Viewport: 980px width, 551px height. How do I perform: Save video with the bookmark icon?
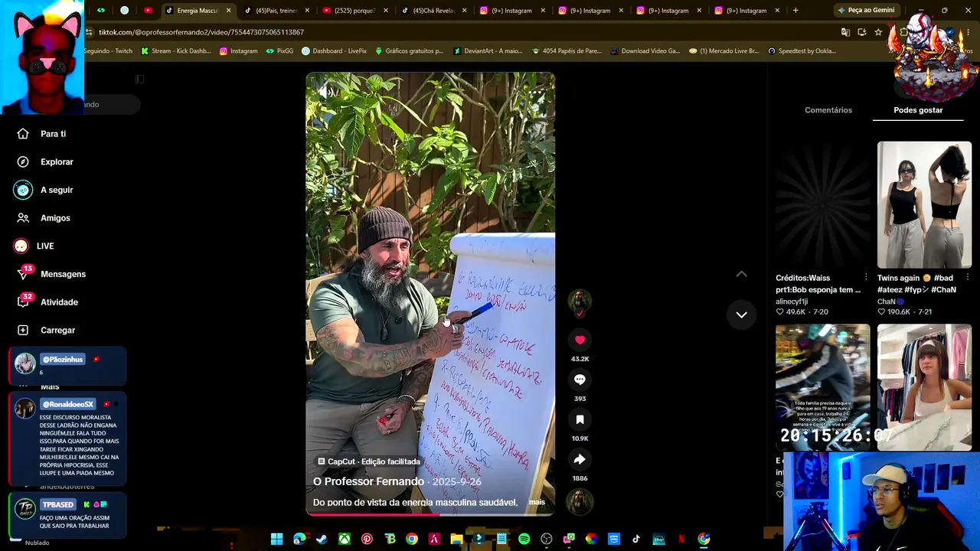580,419
